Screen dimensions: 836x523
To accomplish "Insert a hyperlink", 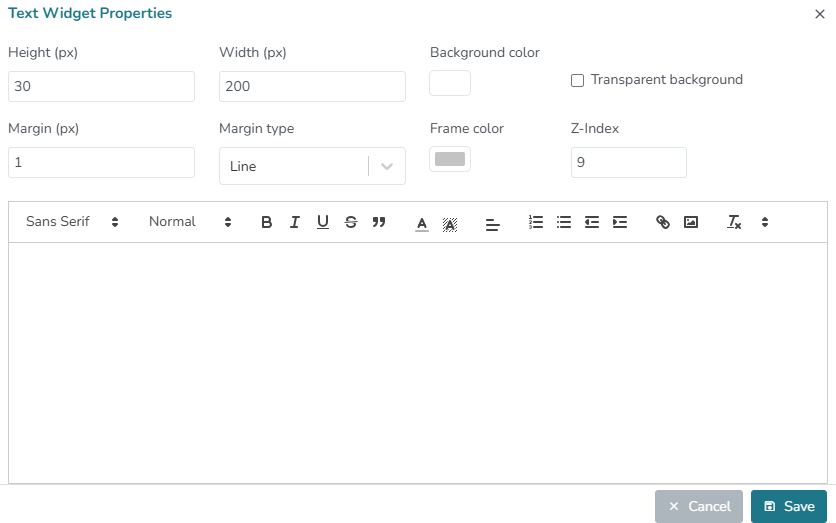I will (662, 222).
